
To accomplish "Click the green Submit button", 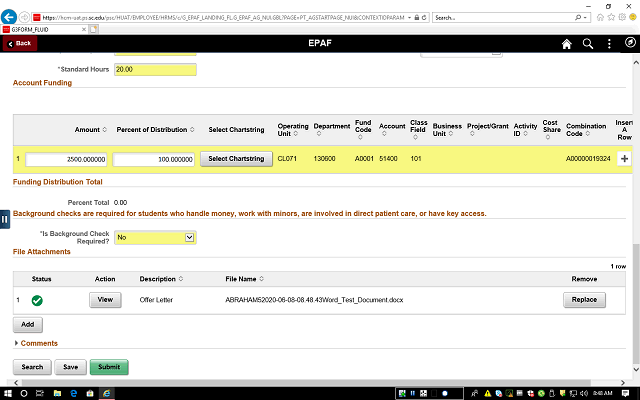I will point(109,367).
